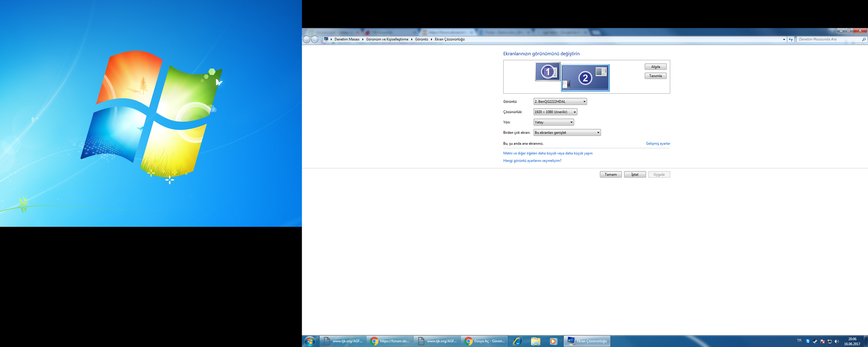
Task: Click the Tanımla (Identify) button
Action: (x=655, y=76)
